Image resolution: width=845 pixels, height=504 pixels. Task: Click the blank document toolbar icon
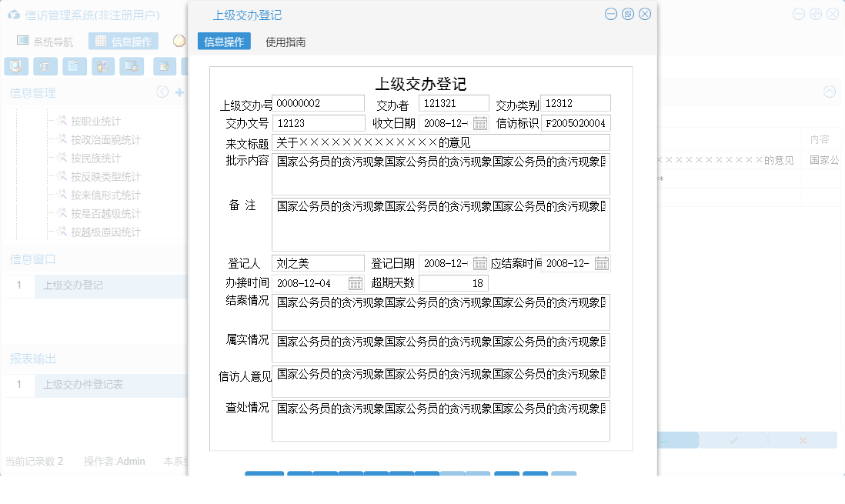point(74,66)
